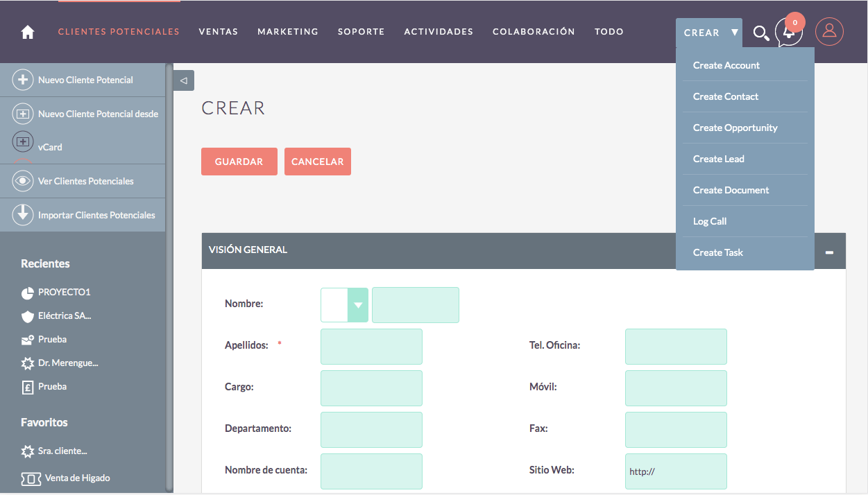Click into the Apellidos input field
Image resolution: width=868 pixels, height=495 pixels.
371,347
